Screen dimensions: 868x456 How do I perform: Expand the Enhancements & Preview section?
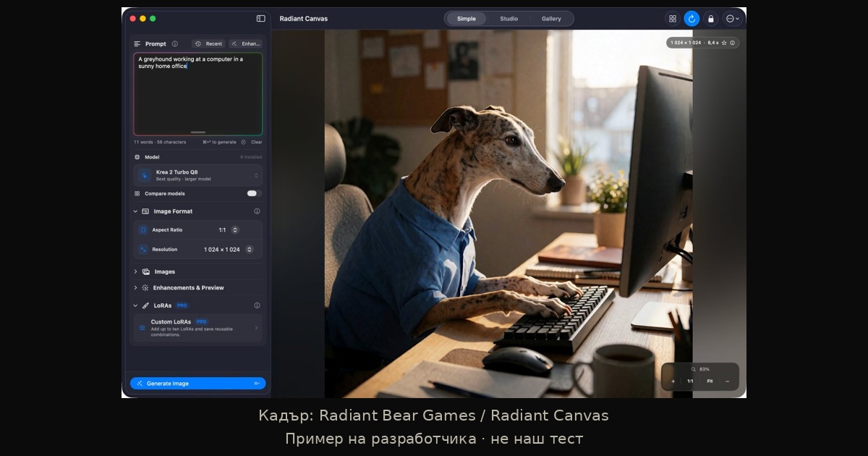coord(135,287)
